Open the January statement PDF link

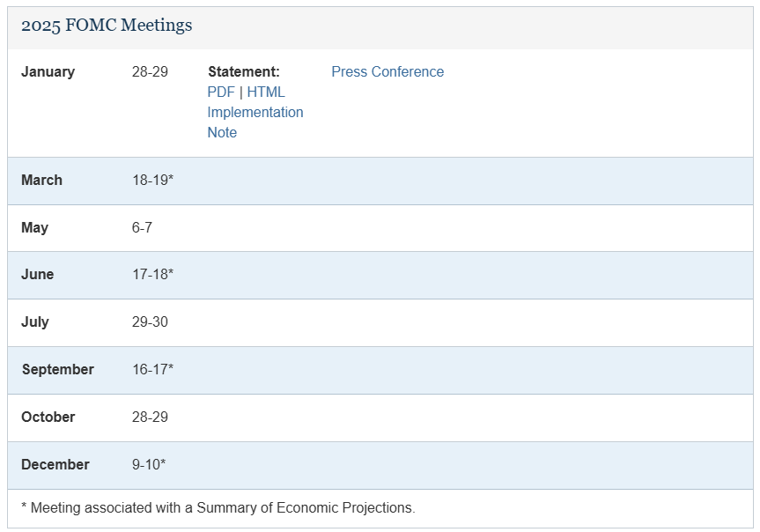(221, 92)
